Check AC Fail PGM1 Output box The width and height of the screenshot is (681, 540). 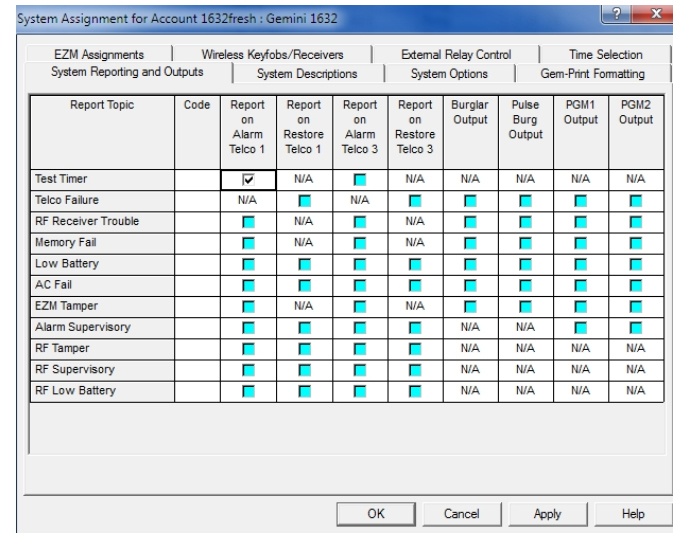point(580,285)
